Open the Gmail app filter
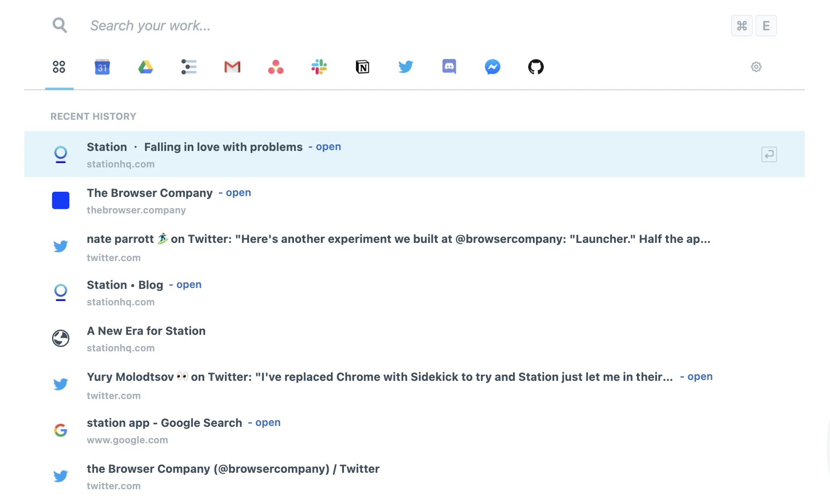The image size is (830, 504). pyautogui.click(x=232, y=67)
